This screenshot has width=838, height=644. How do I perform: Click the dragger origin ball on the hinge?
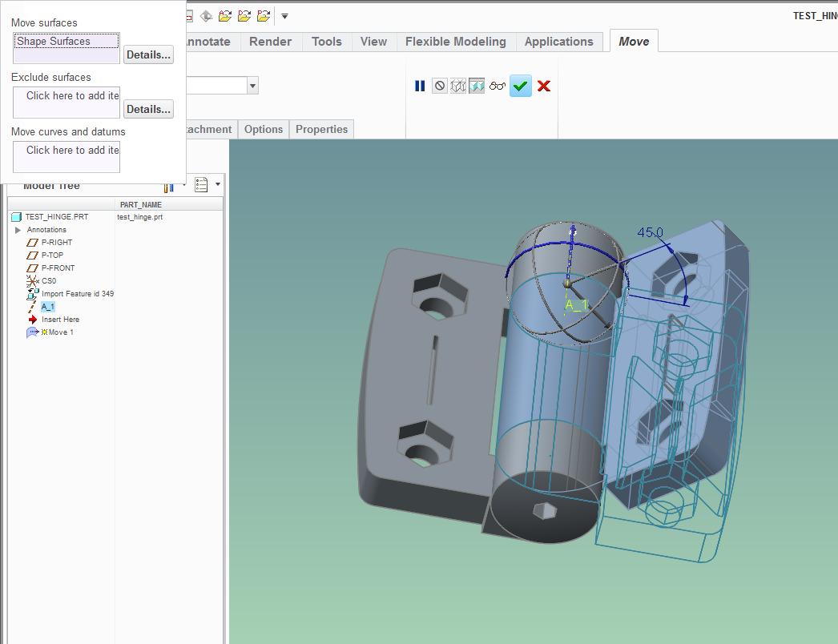tap(567, 284)
